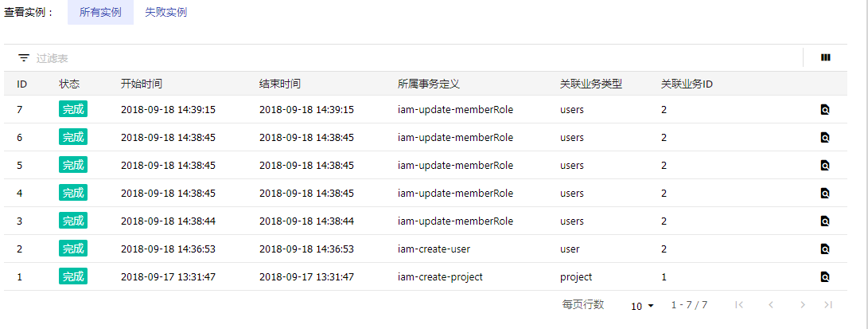Switch to the 所有实例 tab
Viewport: 868px width, 329px height.
click(x=100, y=12)
